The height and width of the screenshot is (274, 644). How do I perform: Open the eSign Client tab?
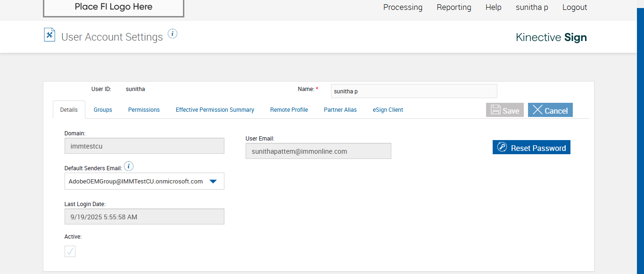[388, 110]
